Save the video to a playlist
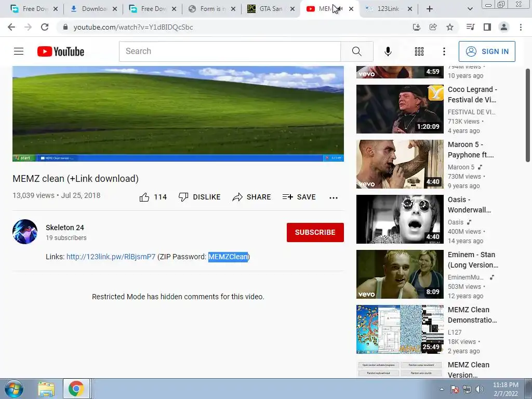 click(x=299, y=197)
